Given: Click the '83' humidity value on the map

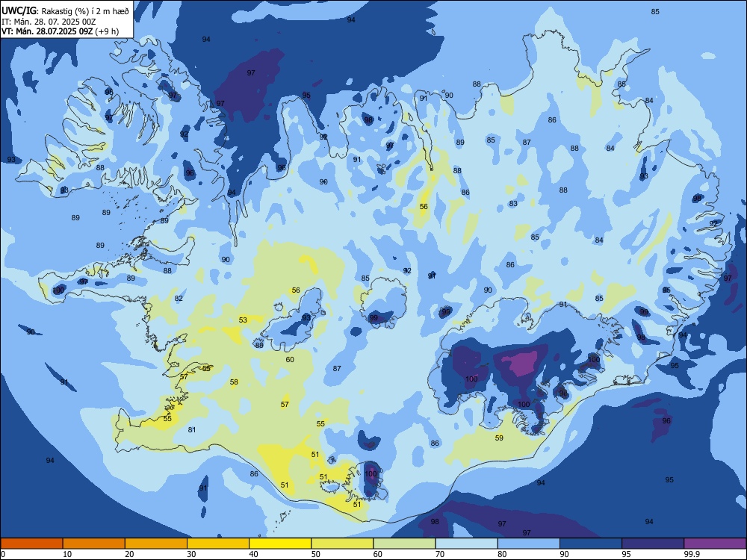Looking at the screenshot, I should tap(513, 203).
